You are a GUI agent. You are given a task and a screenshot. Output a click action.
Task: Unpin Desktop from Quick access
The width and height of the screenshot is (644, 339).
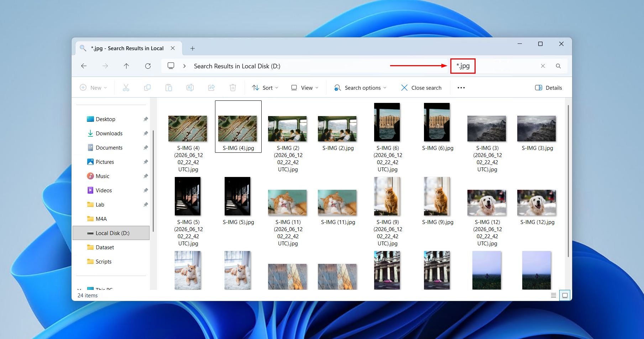click(x=146, y=119)
